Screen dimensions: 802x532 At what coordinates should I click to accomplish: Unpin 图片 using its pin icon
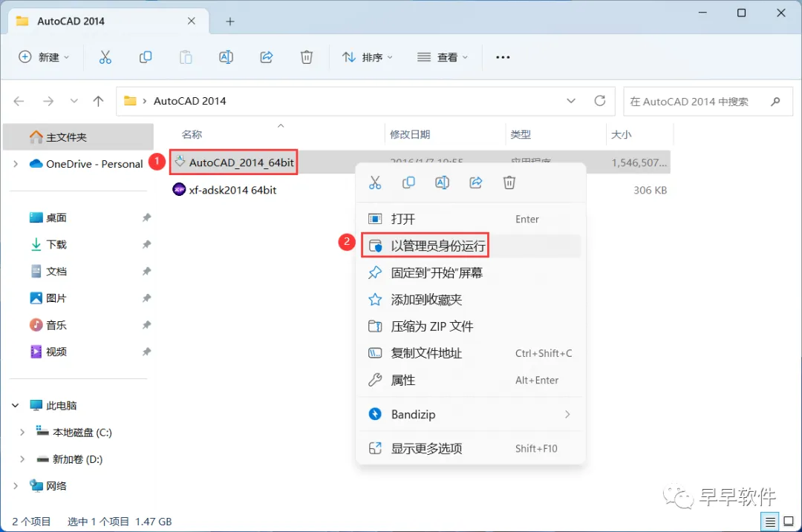click(146, 298)
